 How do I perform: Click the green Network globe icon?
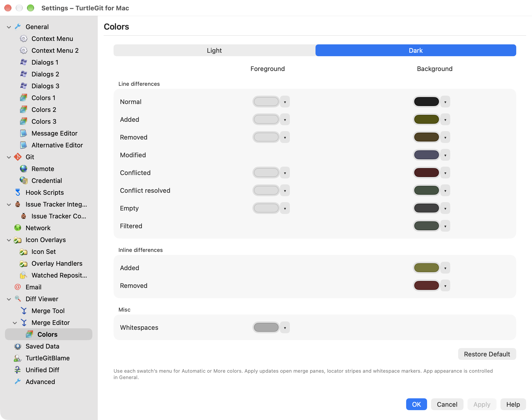click(x=18, y=228)
